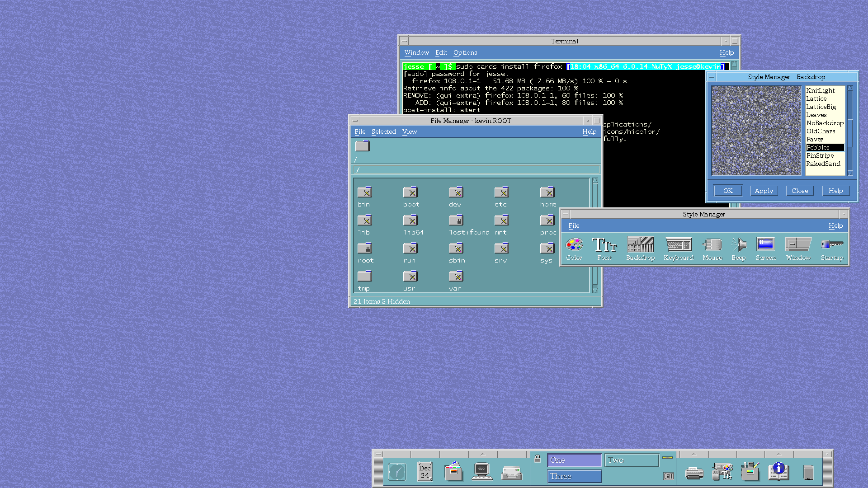
Task: Click the screen lock padlock icon
Action: pos(537,459)
